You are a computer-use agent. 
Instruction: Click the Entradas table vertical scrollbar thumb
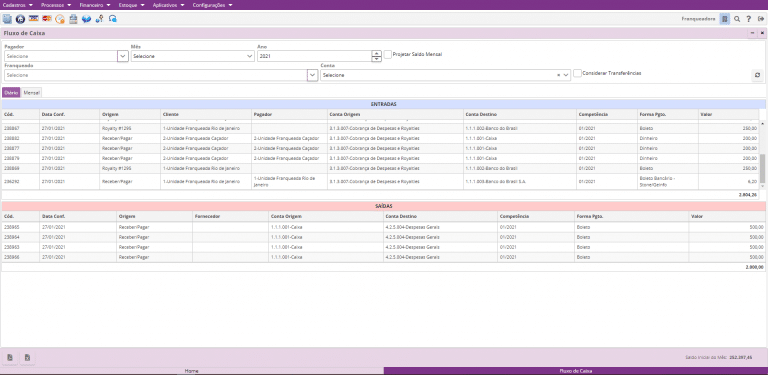(x=762, y=169)
